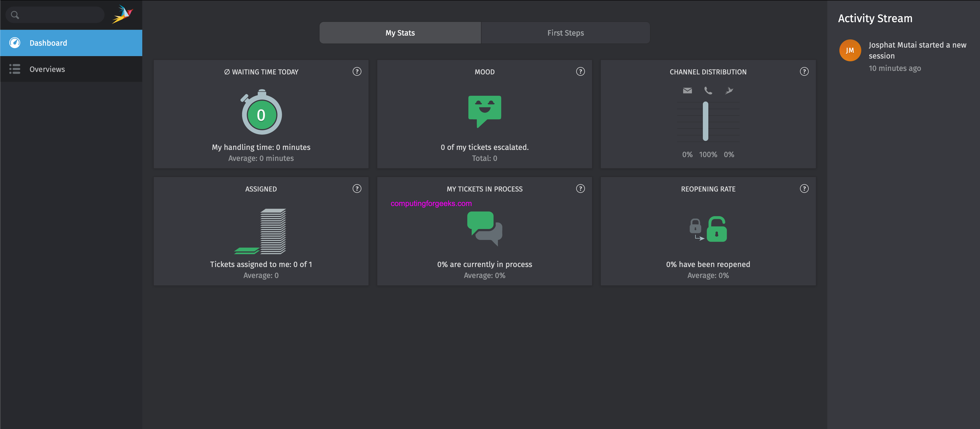Click the phone channel distribution bar
980x429 pixels.
[x=705, y=121]
